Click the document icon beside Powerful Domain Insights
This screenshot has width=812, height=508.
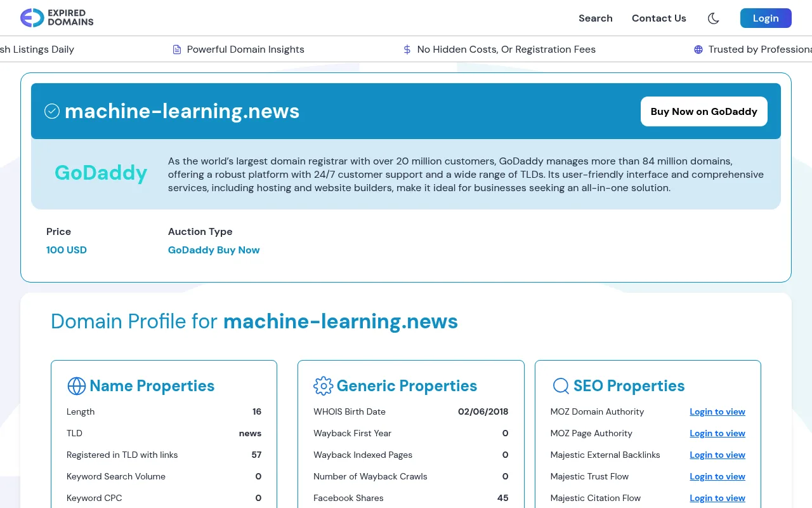177,50
